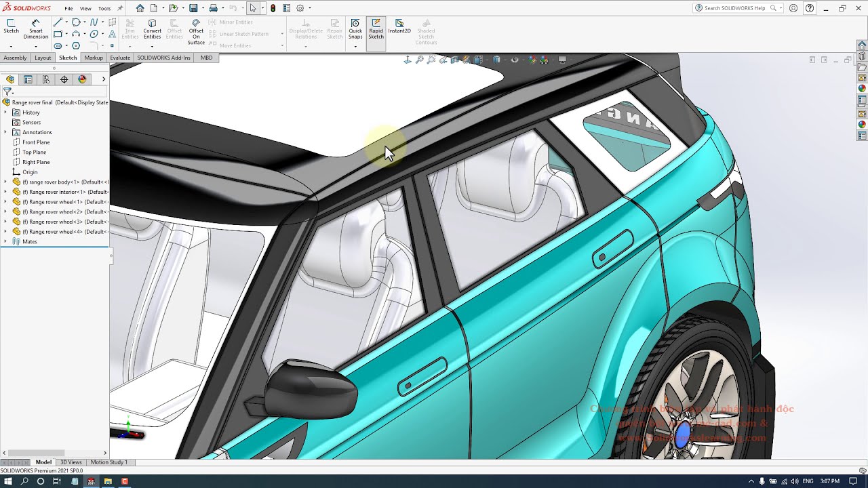868x488 pixels.
Task: Expand Range rover wheel<4> component
Action: point(5,232)
